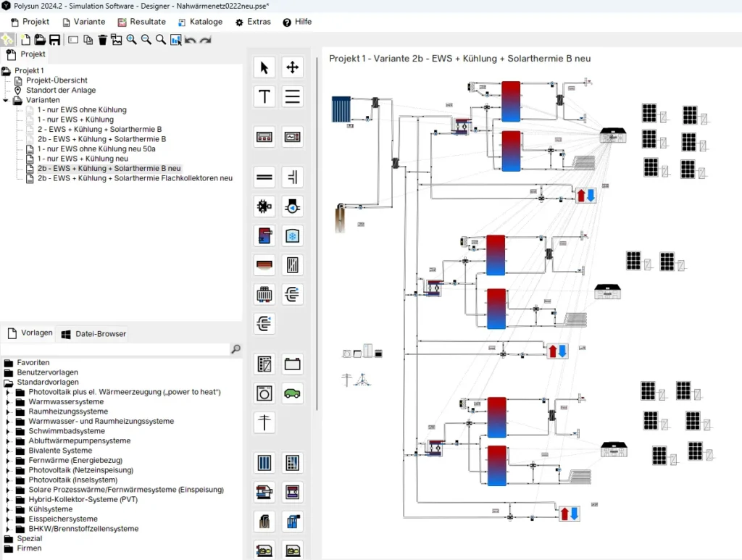
Task: Click the template search input field
Action: (116, 349)
